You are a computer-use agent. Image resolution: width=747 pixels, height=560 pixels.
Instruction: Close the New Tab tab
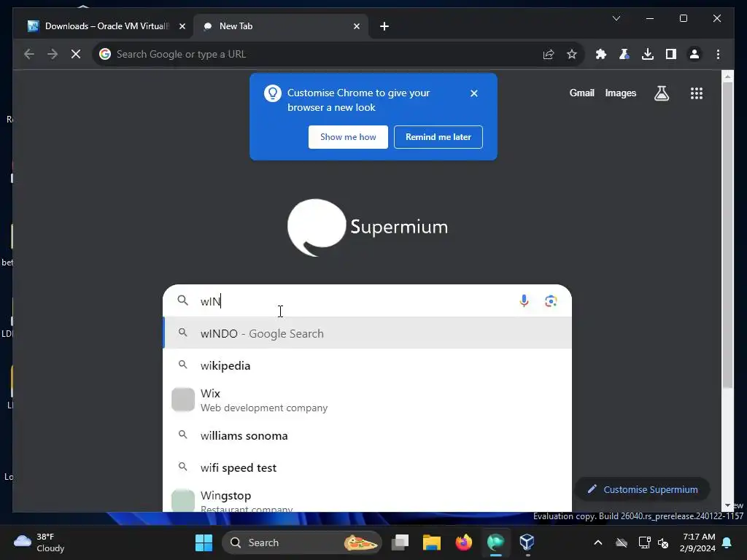coord(356,26)
